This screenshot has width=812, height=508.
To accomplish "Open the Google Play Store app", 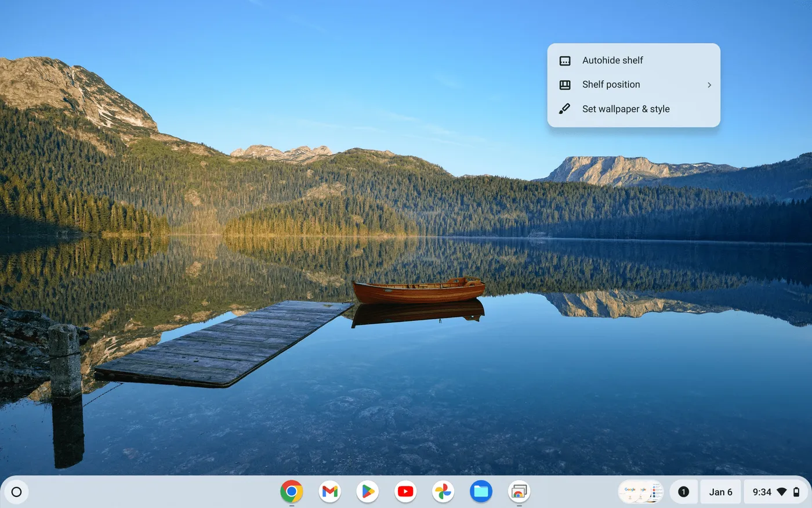I will pos(368,492).
